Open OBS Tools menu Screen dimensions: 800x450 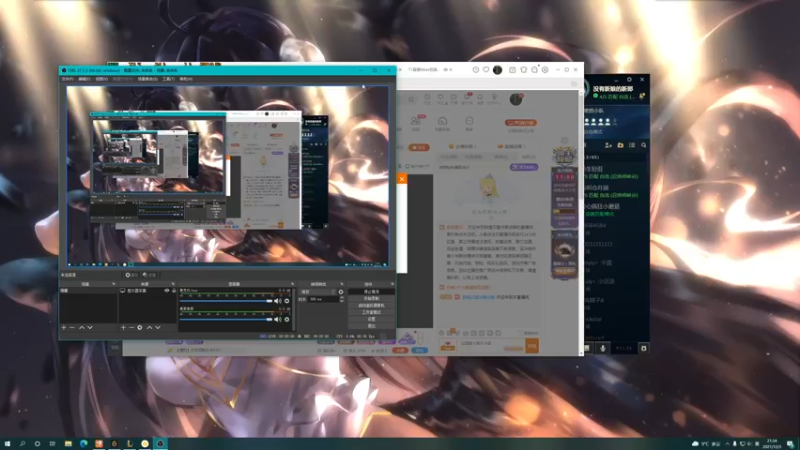click(x=169, y=79)
